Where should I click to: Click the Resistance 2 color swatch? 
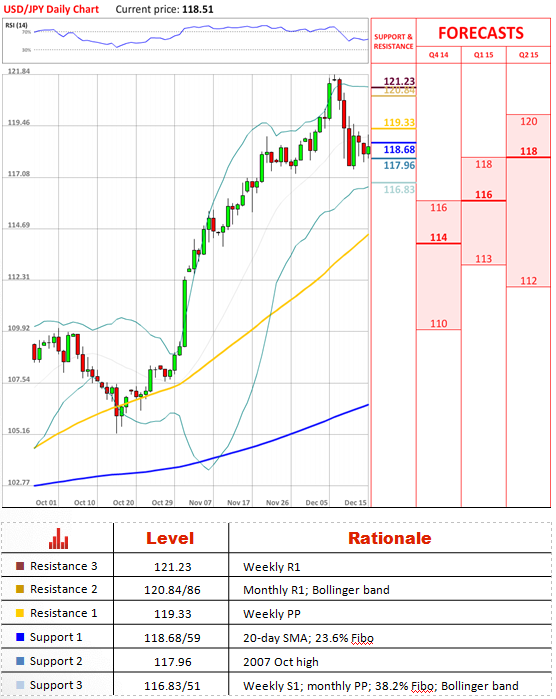[20, 589]
